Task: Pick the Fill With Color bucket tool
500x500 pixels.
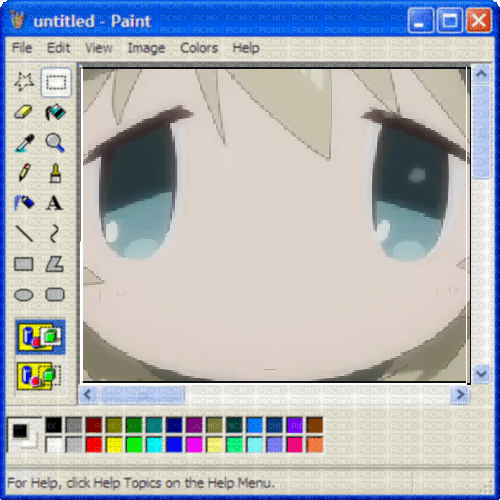Action: coord(56,112)
